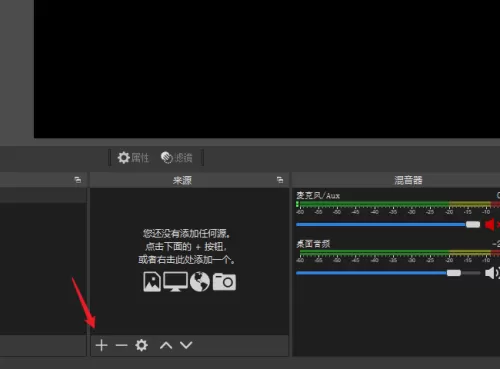Screen dimensions: 500x369
Task: Click the add source plus button
Action: pyautogui.click(x=101, y=345)
